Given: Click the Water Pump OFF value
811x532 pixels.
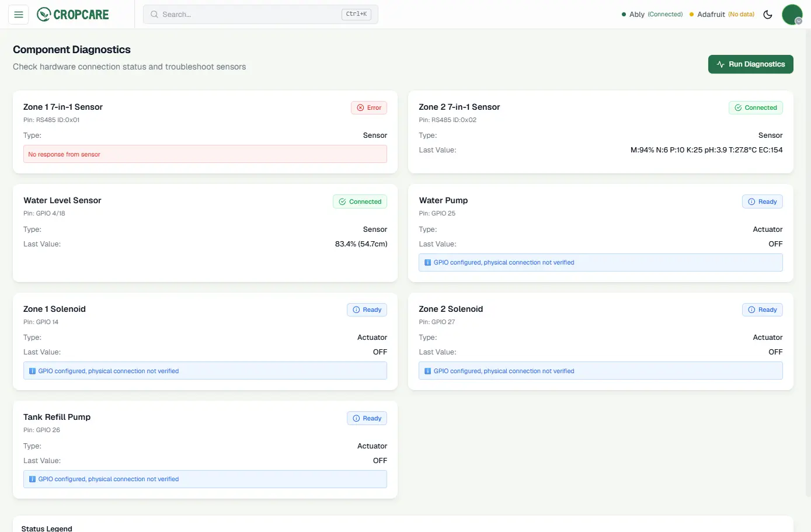Looking at the screenshot, I should 775,244.
